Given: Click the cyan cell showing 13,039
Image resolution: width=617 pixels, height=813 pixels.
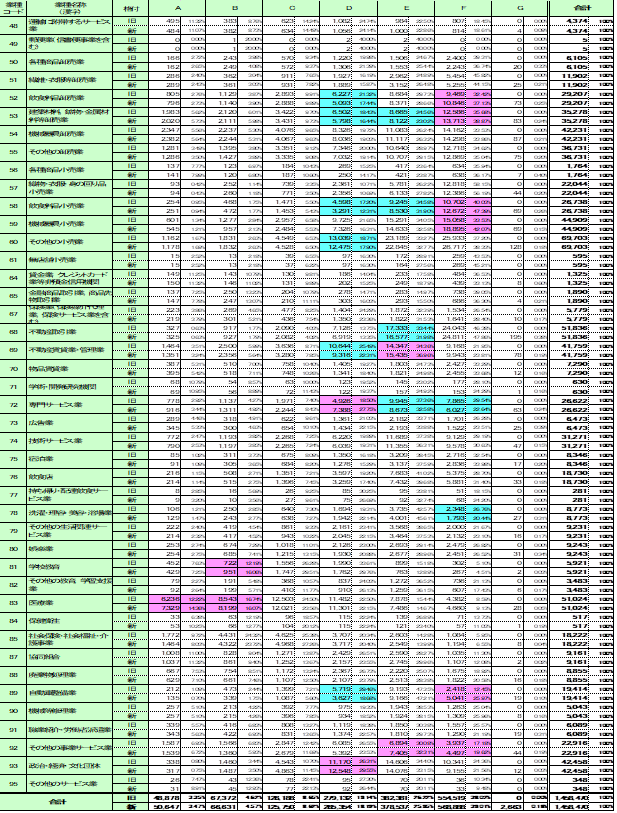Looking at the screenshot, I should click(x=336, y=238).
